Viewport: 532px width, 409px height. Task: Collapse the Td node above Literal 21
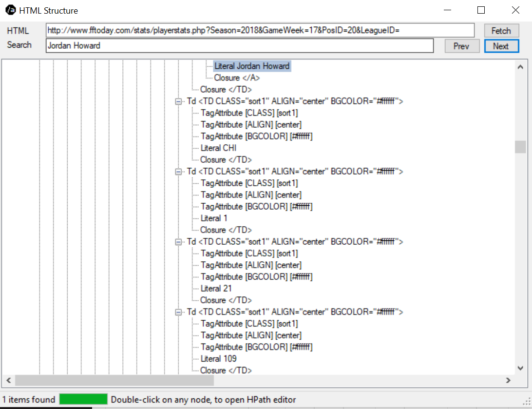coord(178,242)
